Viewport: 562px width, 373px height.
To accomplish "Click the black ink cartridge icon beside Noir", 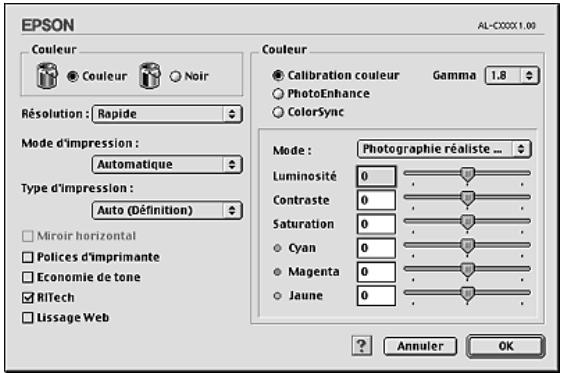I will click(x=150, y=76).
